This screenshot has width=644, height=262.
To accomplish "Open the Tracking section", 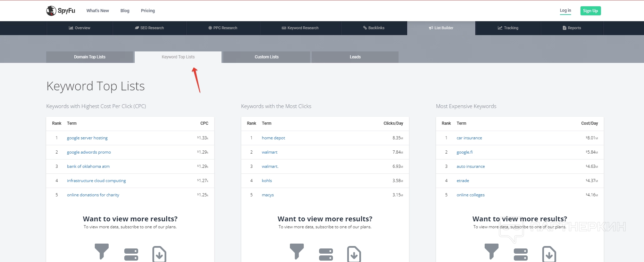I will (508, 28).
